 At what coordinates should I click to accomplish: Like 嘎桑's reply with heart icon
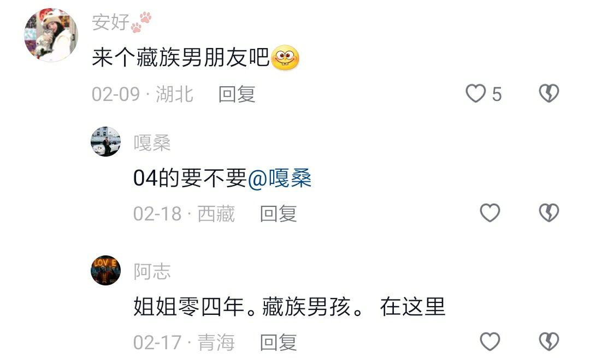click(490, 213)
